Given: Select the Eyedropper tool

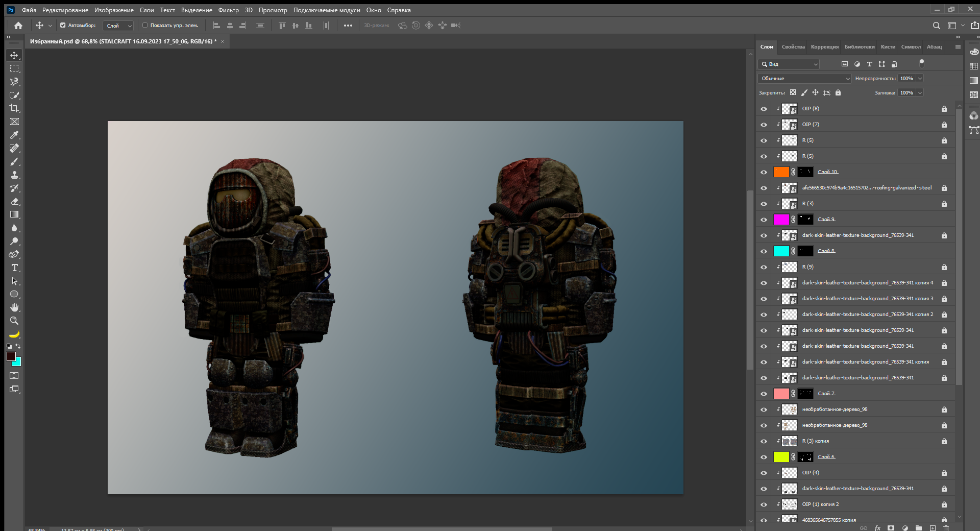Looking at the screenshot, I should [14, 135].
